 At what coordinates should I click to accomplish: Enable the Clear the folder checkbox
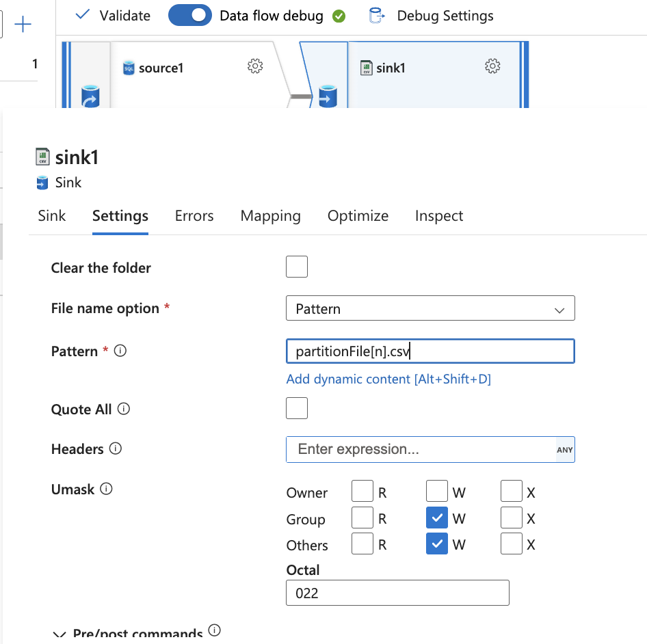click(297, 267)
